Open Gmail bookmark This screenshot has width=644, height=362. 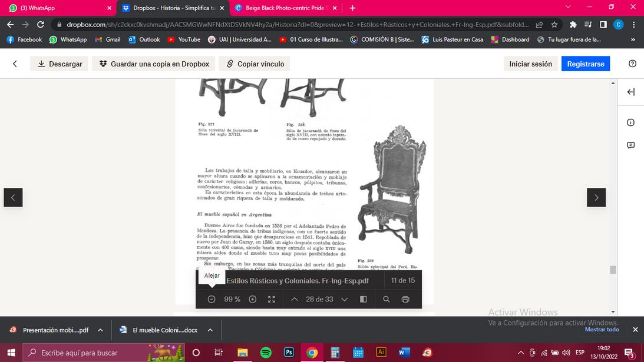pos(108,39)
